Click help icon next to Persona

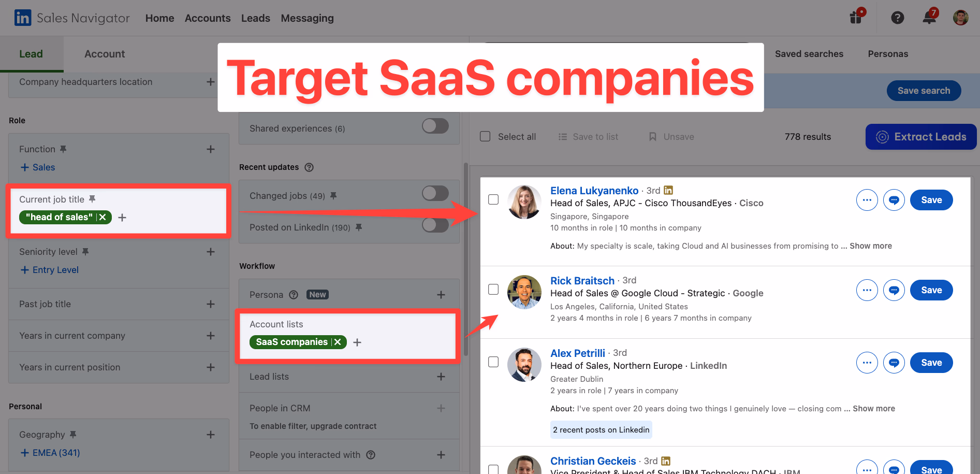coord(294,295)
